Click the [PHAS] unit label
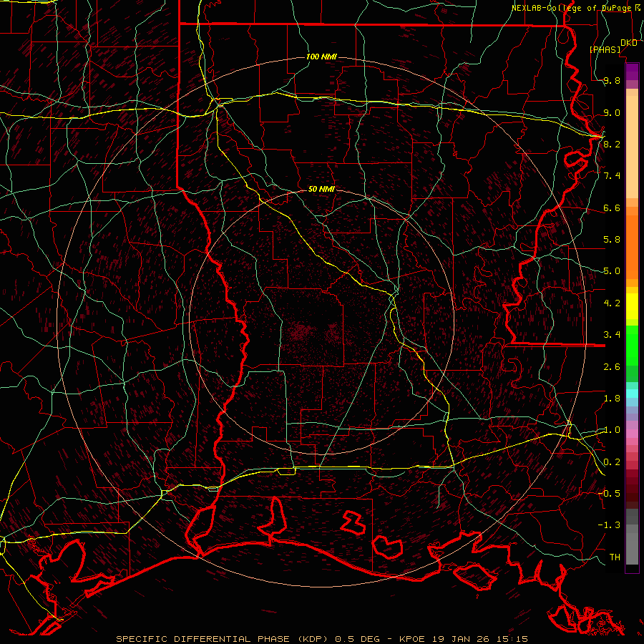Image resolution: width=644 pixels, height=644 pixels. (x=605, y=50)
